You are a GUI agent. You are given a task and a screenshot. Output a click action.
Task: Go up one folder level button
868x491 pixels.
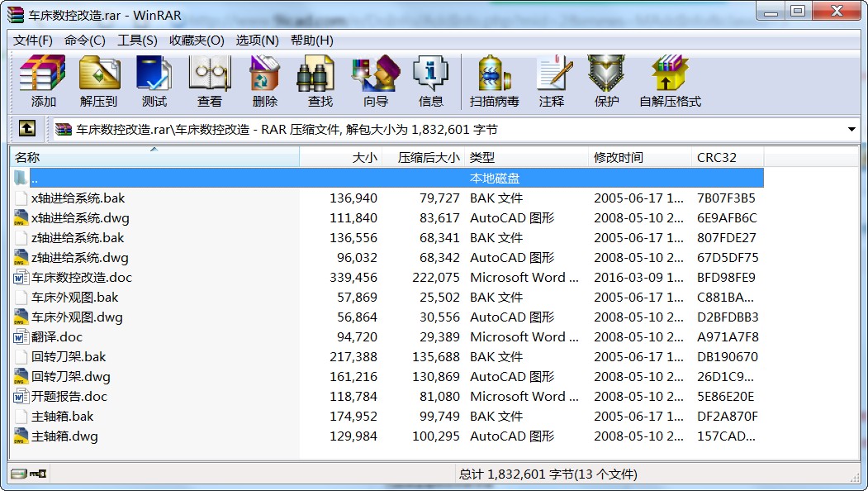[x=27, y=129]
